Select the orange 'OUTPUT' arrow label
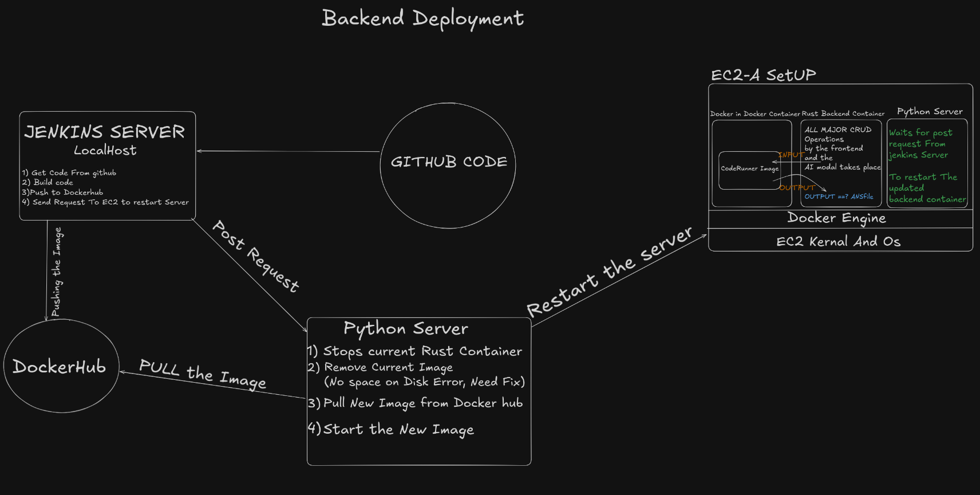Viewport: 980px width, 495px height. point(796,188)
